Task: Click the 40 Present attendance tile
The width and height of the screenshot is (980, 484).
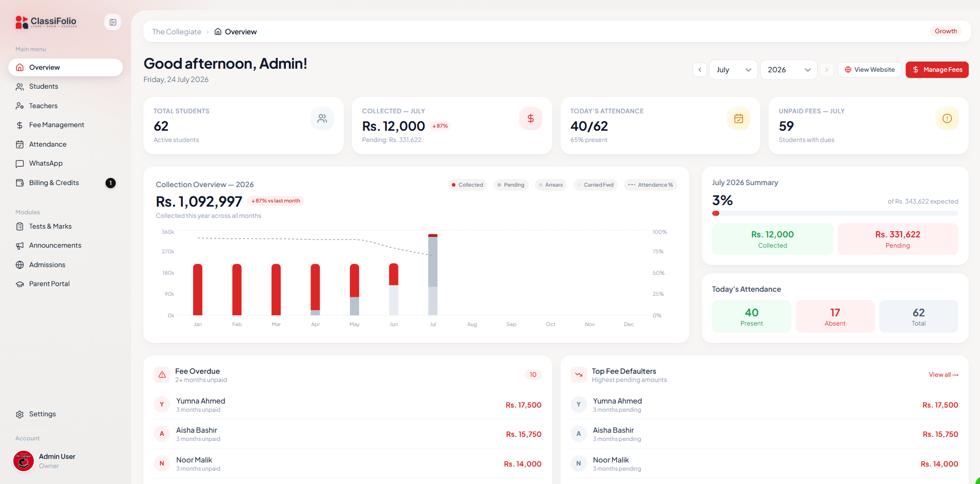Action: point(752,316)
